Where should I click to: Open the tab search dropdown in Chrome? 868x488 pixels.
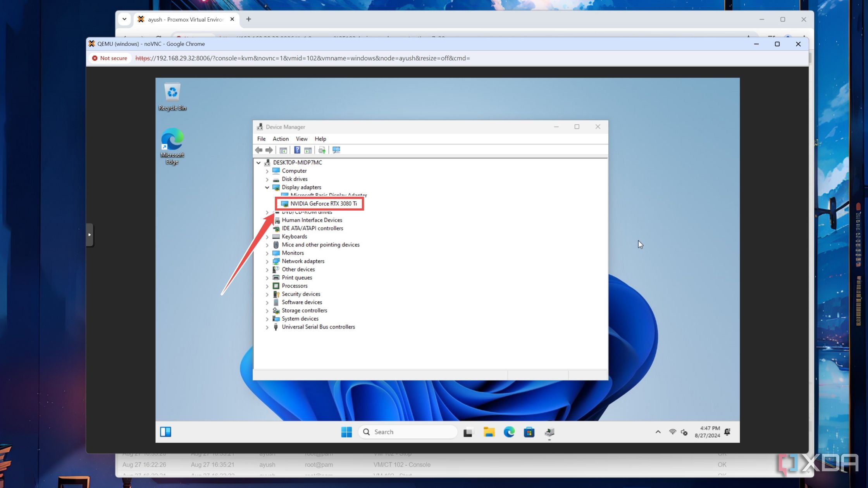pos(124,19)
